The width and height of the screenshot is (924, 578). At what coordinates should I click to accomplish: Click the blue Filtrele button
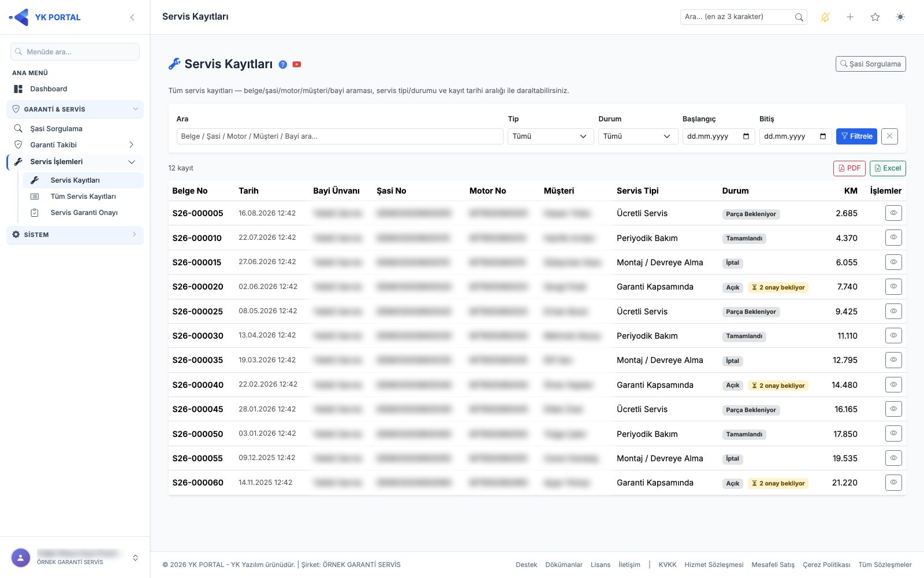[856, 136]
